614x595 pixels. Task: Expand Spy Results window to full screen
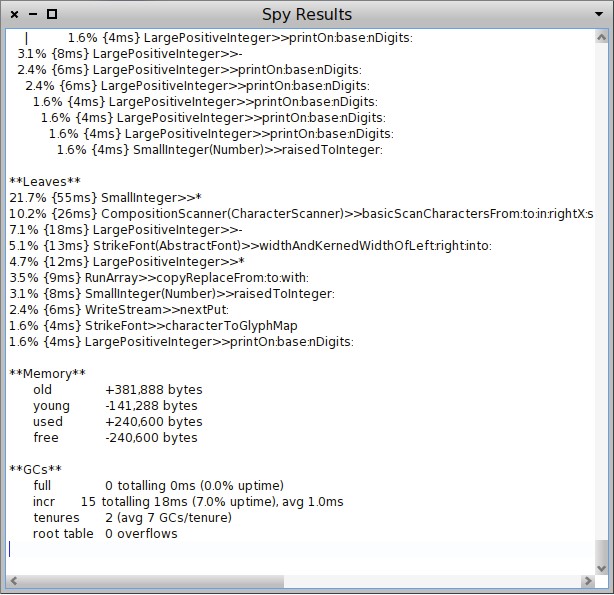click(x=52, y=14)
